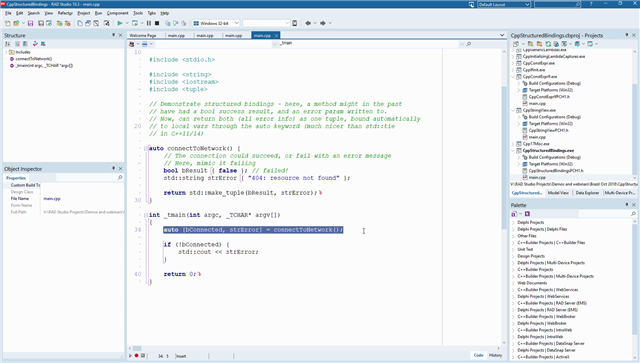This screenshot has height=363, width=640.
Task: Switch to the History tab in editor
Action: tap(496, 355)
